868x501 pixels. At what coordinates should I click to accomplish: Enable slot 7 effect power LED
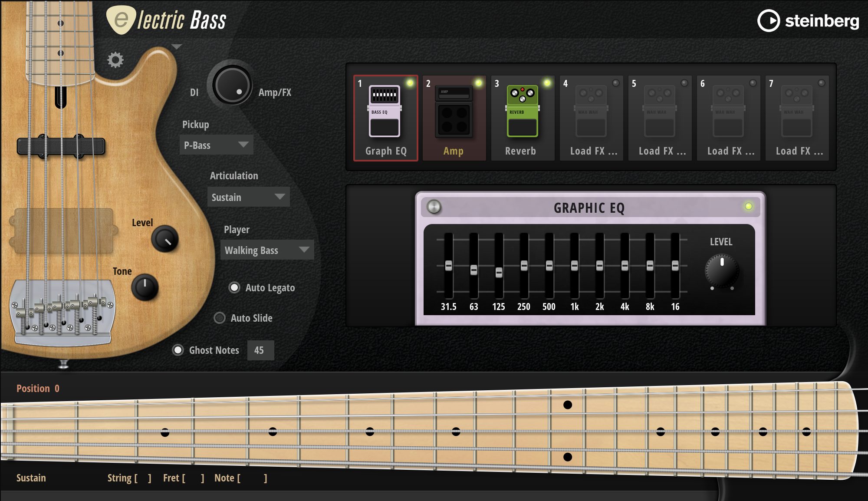822,82
